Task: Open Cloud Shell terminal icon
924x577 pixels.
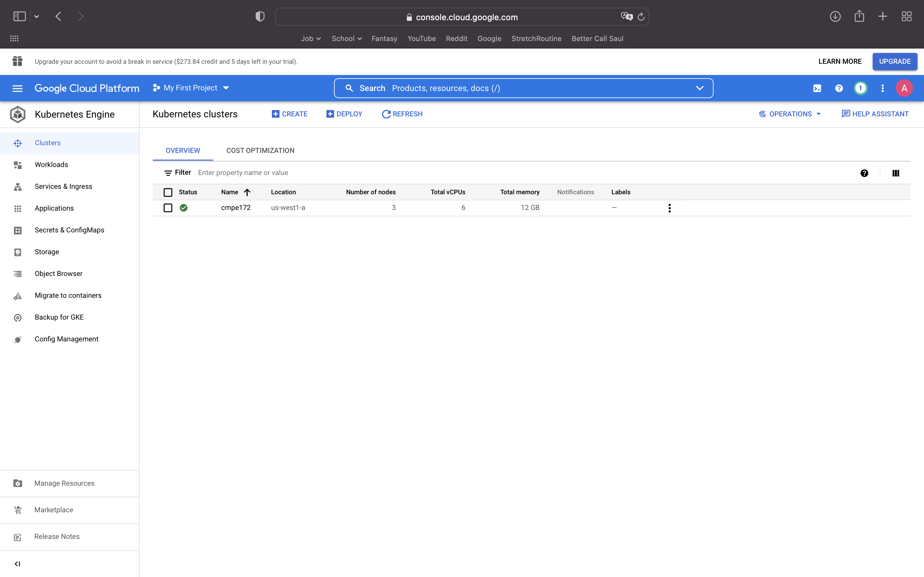Action: pyautogui.click(x=817, y=88)
